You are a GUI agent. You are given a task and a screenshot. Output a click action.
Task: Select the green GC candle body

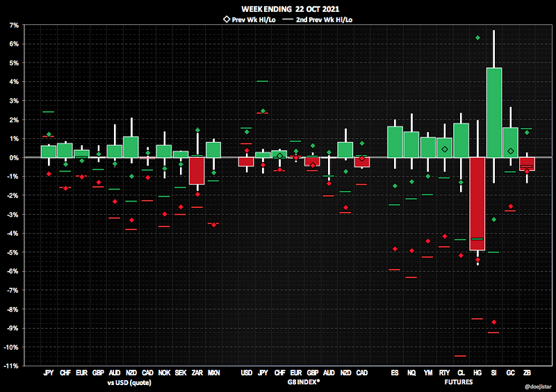[510, 142]
